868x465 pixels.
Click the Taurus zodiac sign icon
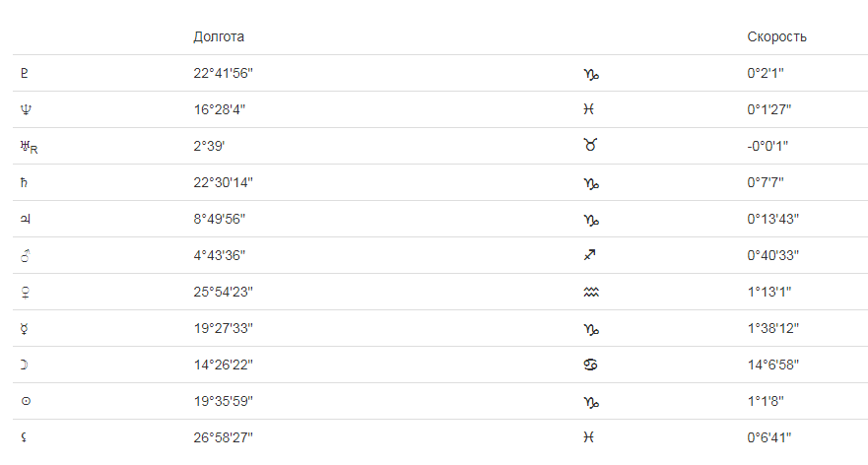[590, 146]
